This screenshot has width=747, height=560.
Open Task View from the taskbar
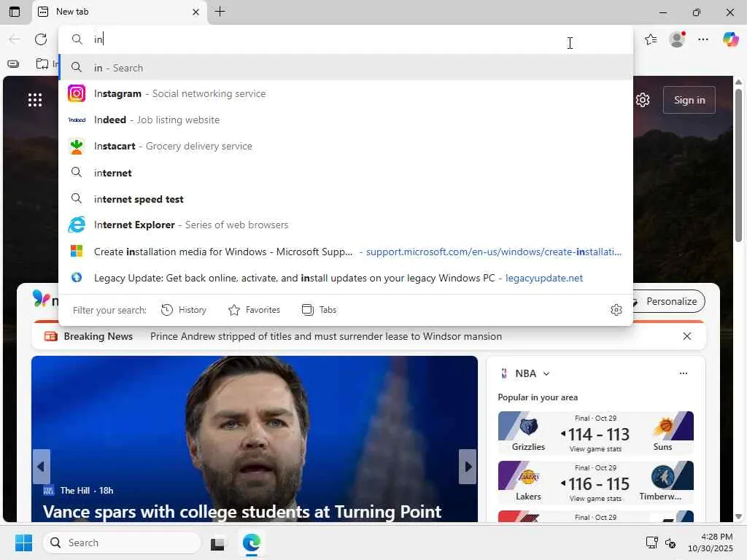pyautogui.click(x=217, y=542)
